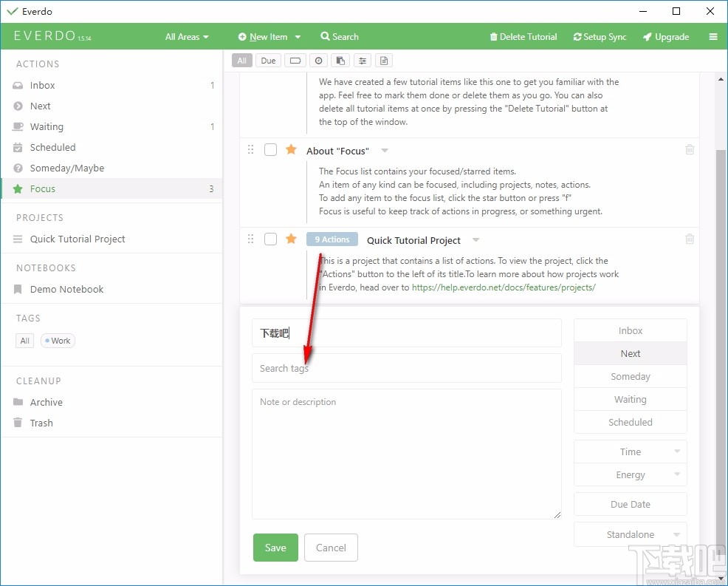Click the document notes filter icon
This screenshot has height=586, width=728.
384,61
